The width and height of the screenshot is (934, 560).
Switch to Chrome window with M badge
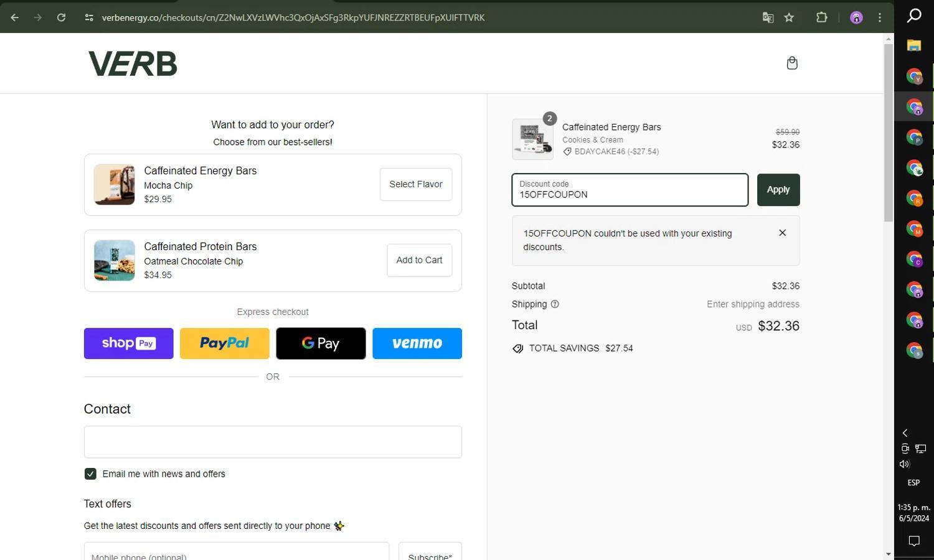(914, 228)
